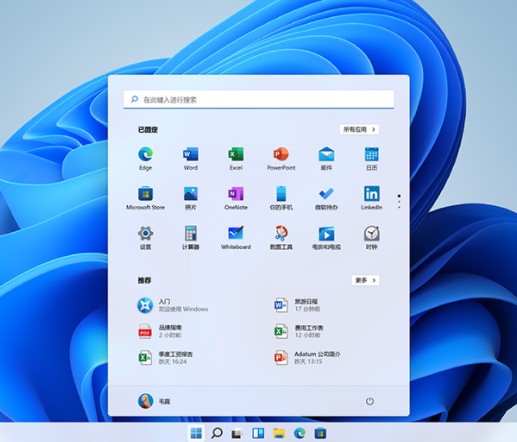Screen dimensions: 517x442
Task: Open the Edge pinned app
Action: point(145,158)
